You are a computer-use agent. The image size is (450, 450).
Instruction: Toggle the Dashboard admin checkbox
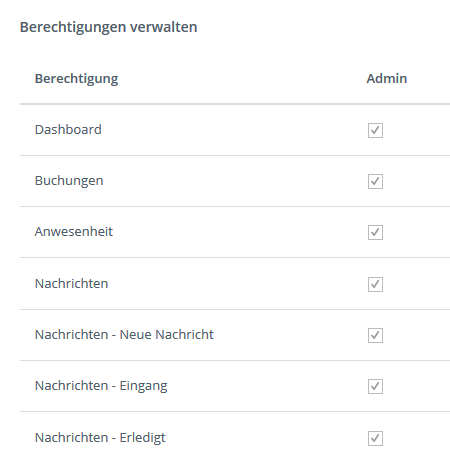click(x=375, y=130)
